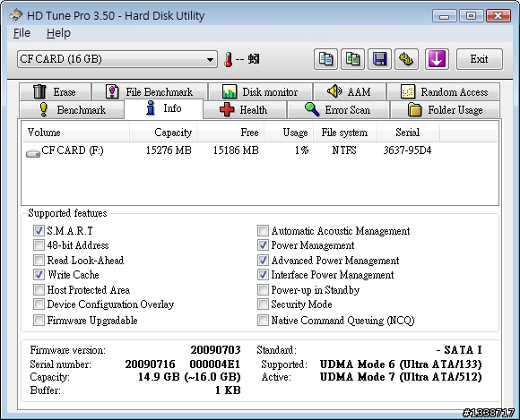Viewport: 520px width, 420px height.
Task: Enable Native Command Queuing (NCQ) checkbox
Action: pos(263,321)
